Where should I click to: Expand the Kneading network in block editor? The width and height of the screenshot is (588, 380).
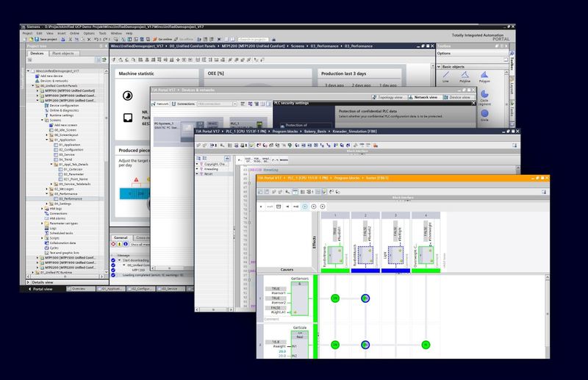coord(197,169)
